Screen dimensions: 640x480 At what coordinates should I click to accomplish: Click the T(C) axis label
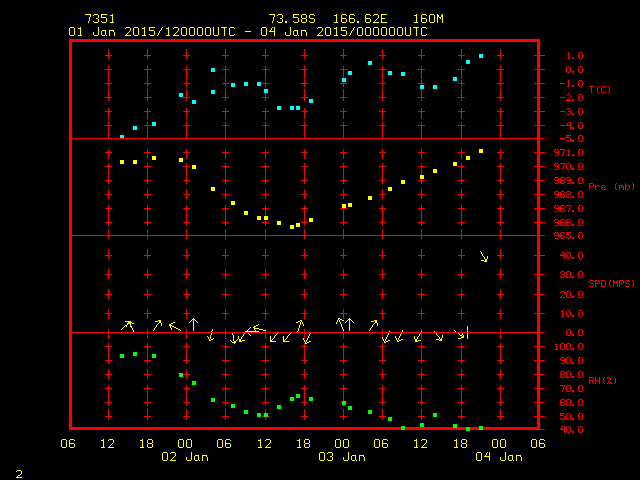[x=600, y=89]
